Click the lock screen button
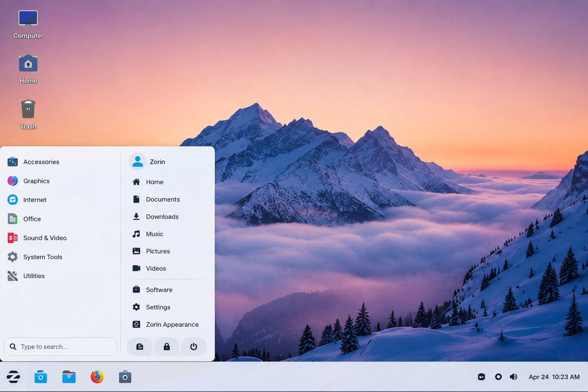This screenshot has width=588, height=392. coord(167,346)
